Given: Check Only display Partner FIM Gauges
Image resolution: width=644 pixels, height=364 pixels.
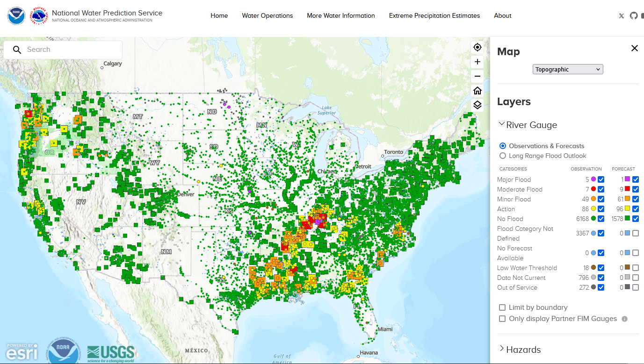Looking at the screenshot, I should click(502, 319).
